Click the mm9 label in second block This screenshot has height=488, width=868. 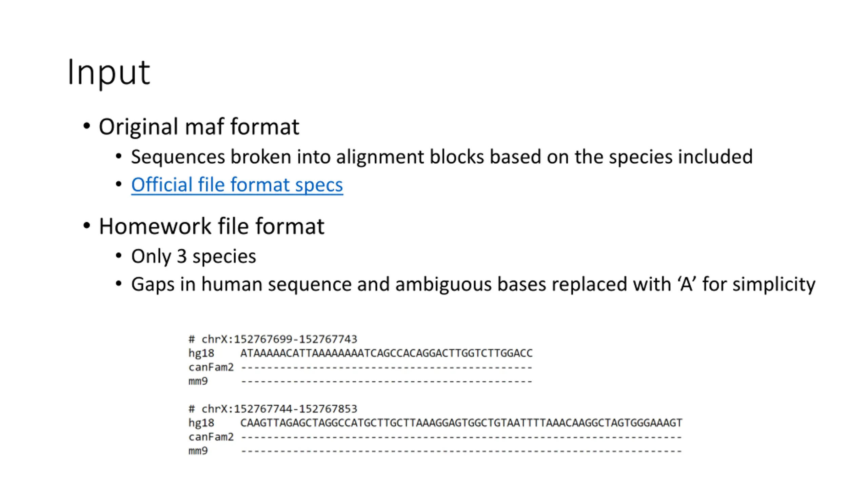[198, 451]
